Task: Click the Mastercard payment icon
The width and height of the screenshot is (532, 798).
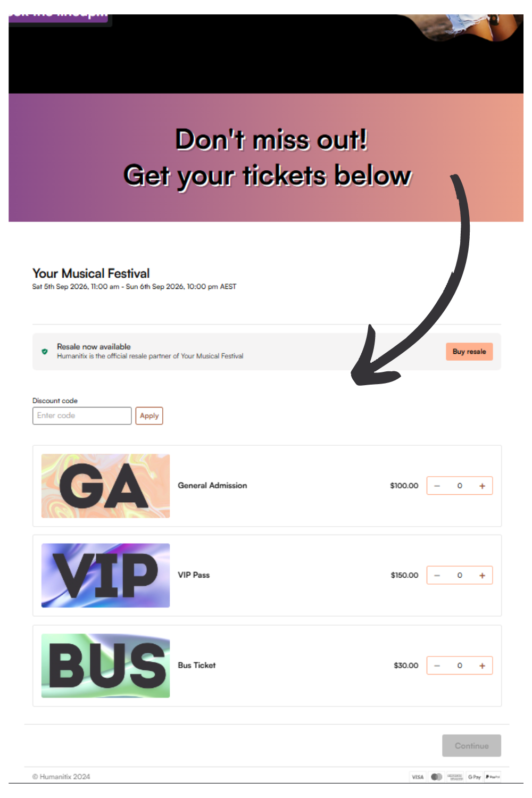Action: click(x=436, y=777)
